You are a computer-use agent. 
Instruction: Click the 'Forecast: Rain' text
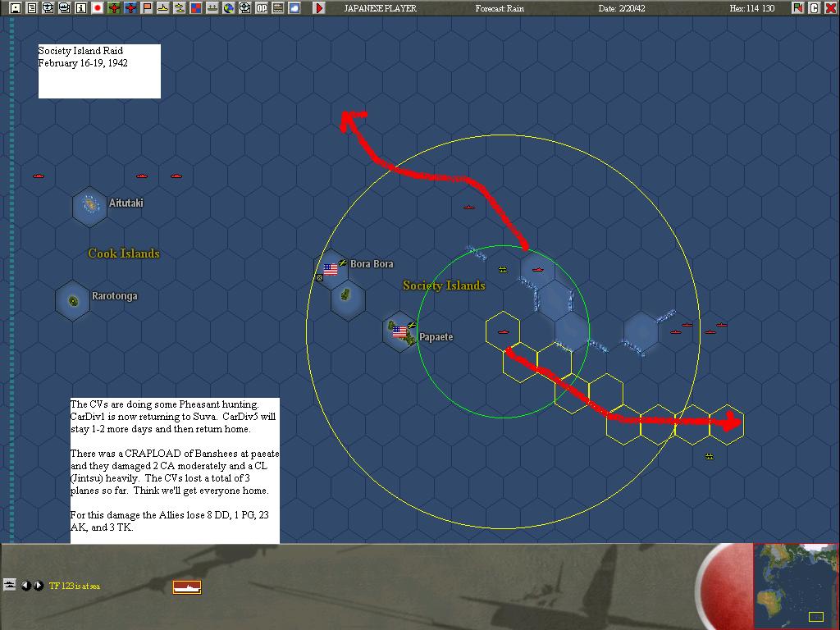tap(500, 8)
